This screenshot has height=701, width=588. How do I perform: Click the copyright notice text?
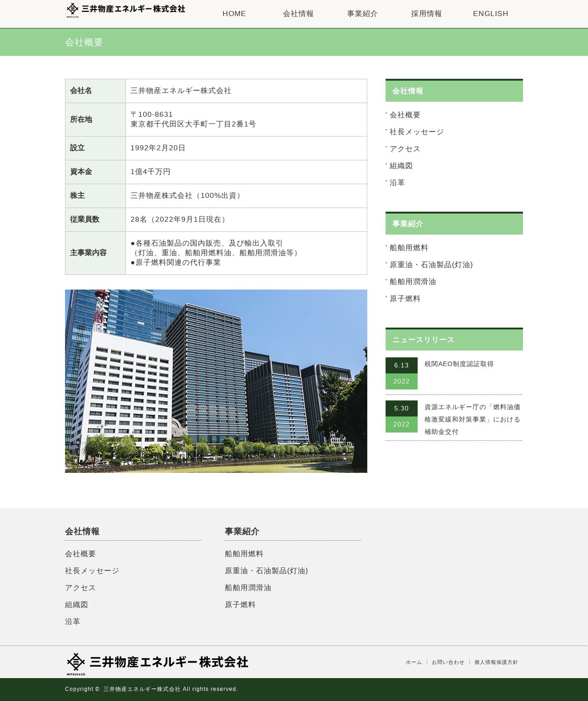[152, 689]
